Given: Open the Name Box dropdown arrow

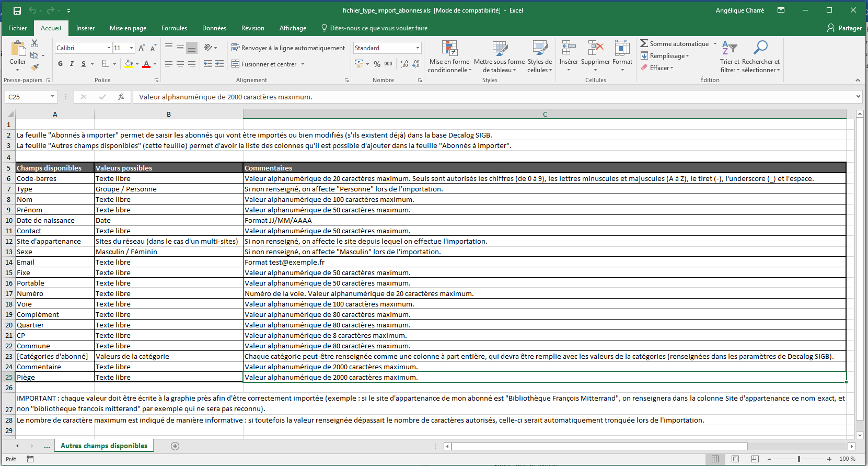Looking at the screenshot, I should 52,97.
